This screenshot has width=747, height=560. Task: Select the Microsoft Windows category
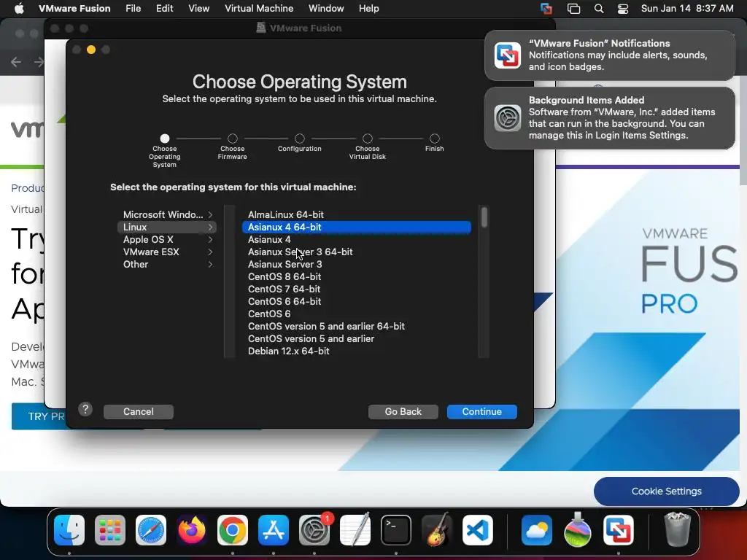point(167,215)
